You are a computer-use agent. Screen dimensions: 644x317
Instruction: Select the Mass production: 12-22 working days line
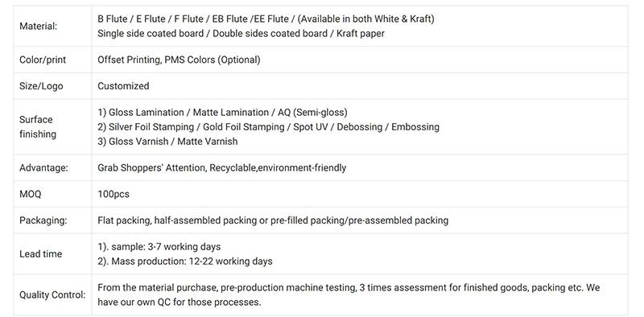point(185,261)
